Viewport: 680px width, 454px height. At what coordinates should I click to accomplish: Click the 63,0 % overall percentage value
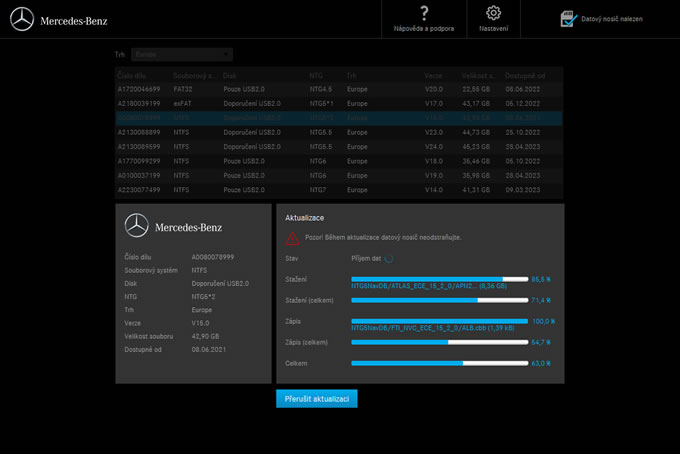point(541,363)
